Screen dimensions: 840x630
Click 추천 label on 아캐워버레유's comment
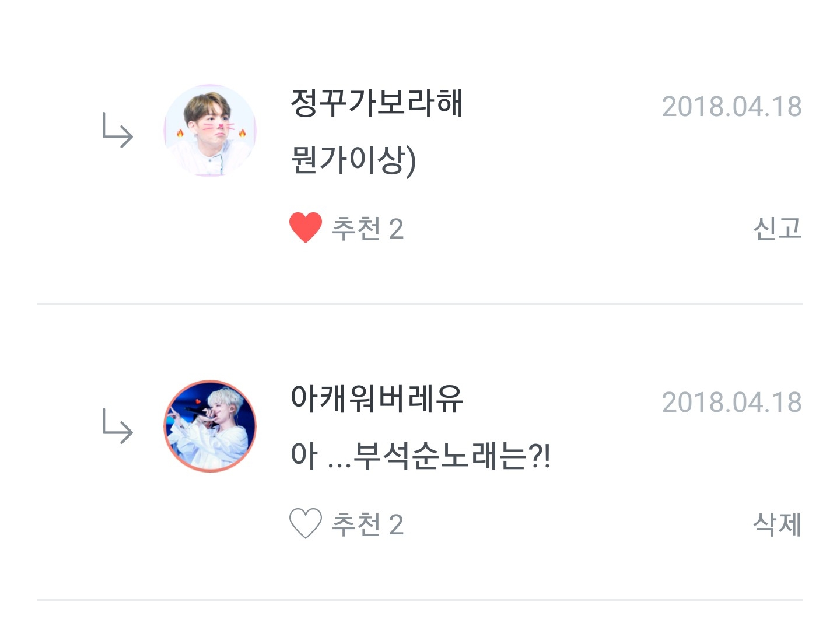pos(356,524)
